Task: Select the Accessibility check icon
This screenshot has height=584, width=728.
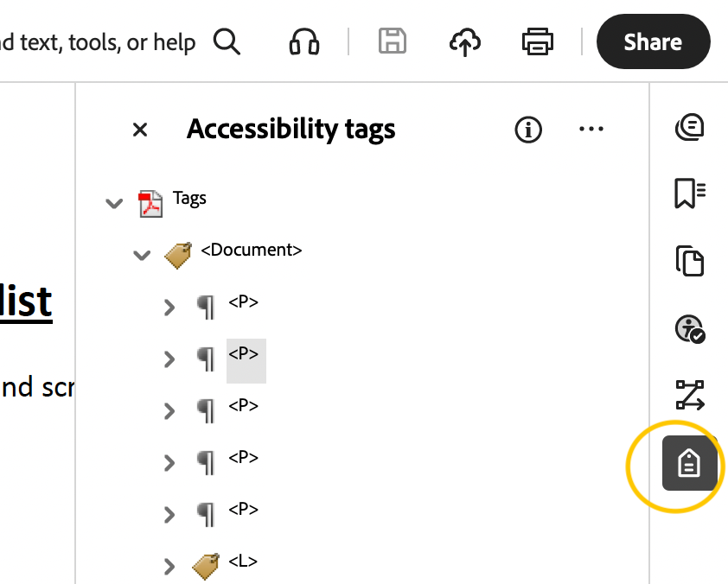Action: (690, 328)
